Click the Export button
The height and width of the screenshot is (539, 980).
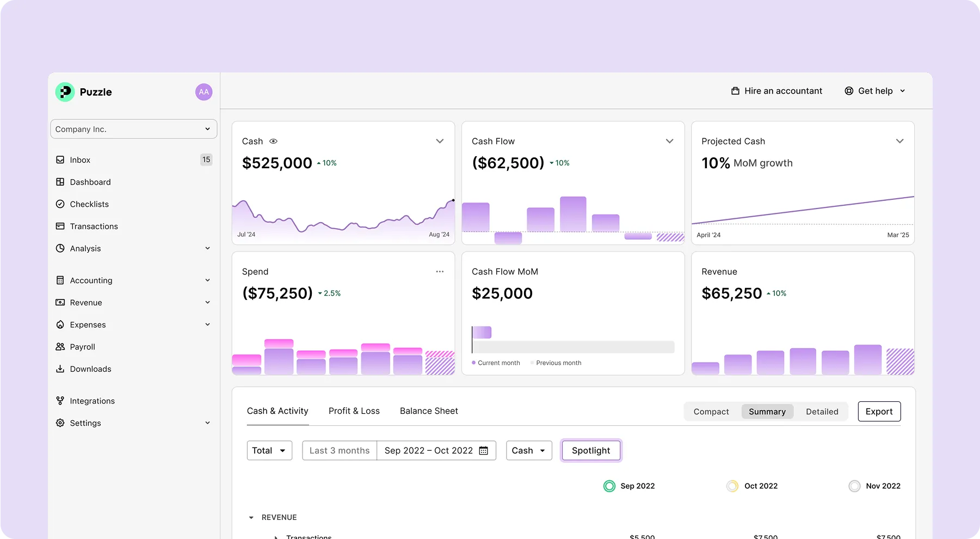click(x=879, y=412)
